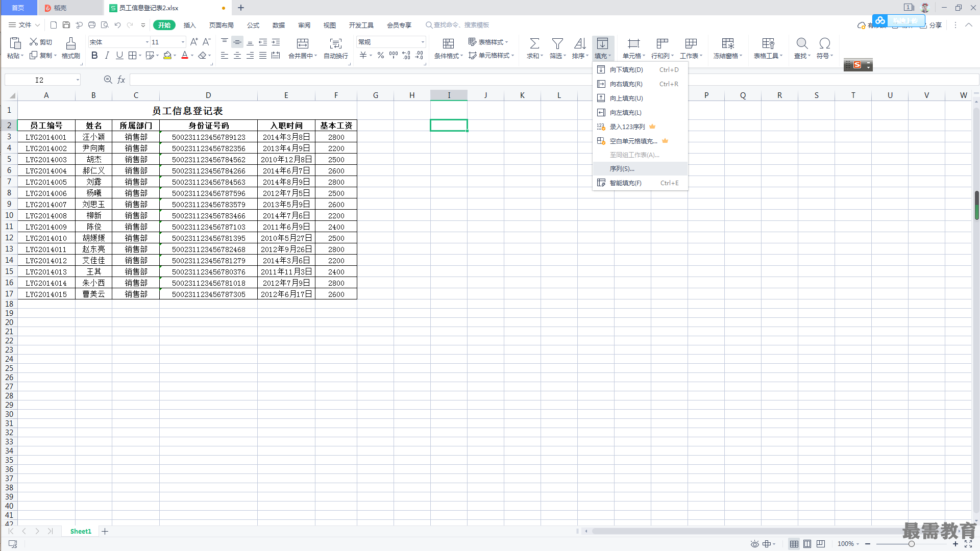Toggle align text left
This screenshot has width=980, height=551.
[225, 56]
